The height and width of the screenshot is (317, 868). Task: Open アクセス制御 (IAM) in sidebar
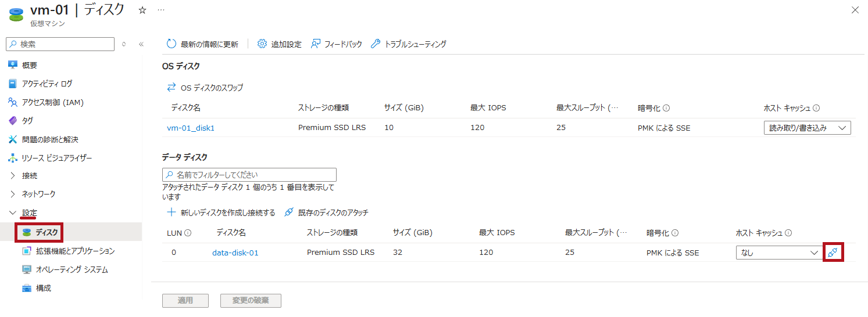click(x=52, y=103)
